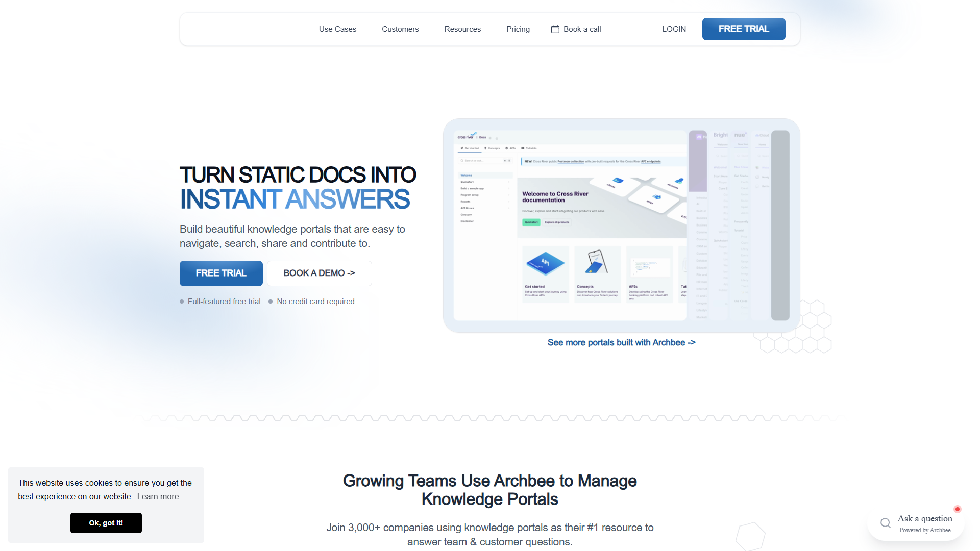This screenshot has height=551, width=980.
Task: Click the calendar icon beside Book a call
Action: (555, 29)
